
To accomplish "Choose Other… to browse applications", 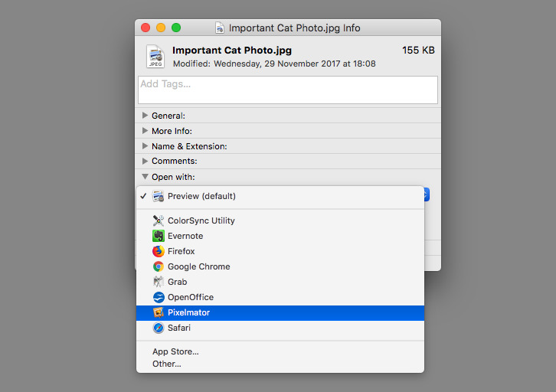I will tap(280, 364).
